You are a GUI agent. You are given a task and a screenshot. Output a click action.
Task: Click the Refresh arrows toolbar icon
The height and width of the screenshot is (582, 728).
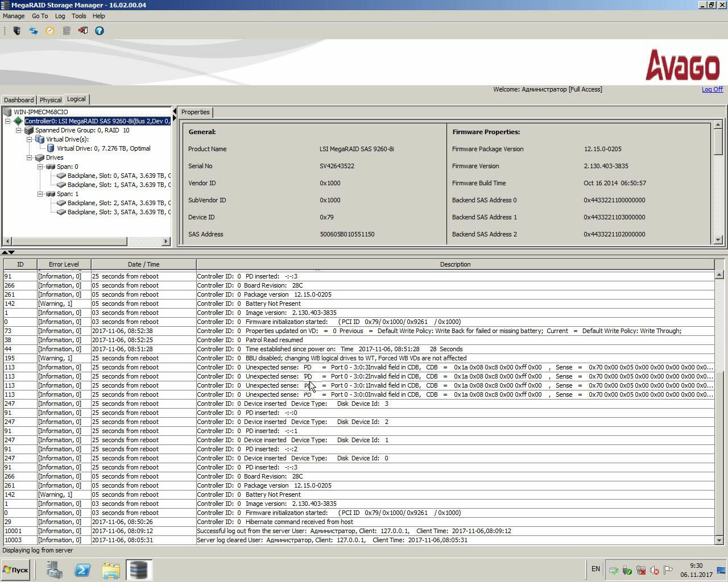click(x=34, y=31)
